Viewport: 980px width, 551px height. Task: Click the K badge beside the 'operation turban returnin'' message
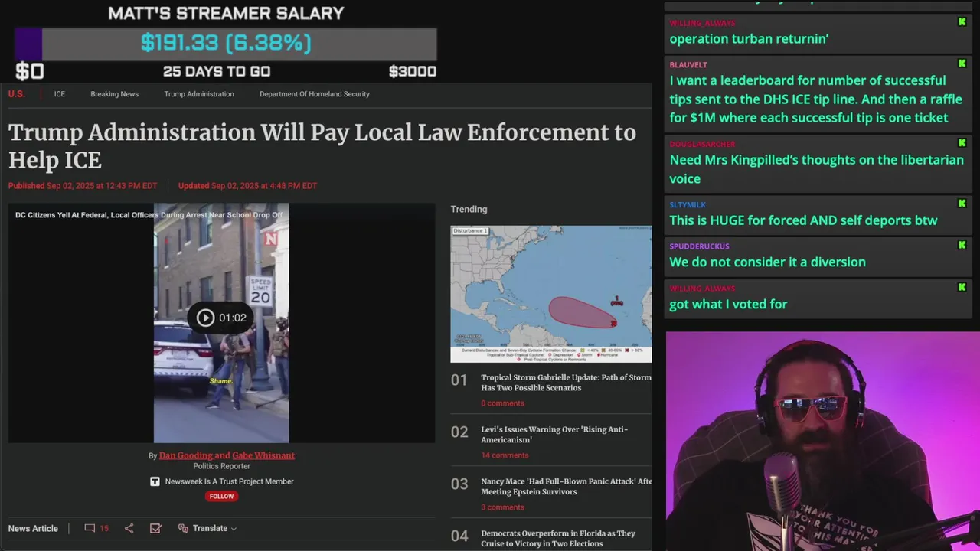962,22
